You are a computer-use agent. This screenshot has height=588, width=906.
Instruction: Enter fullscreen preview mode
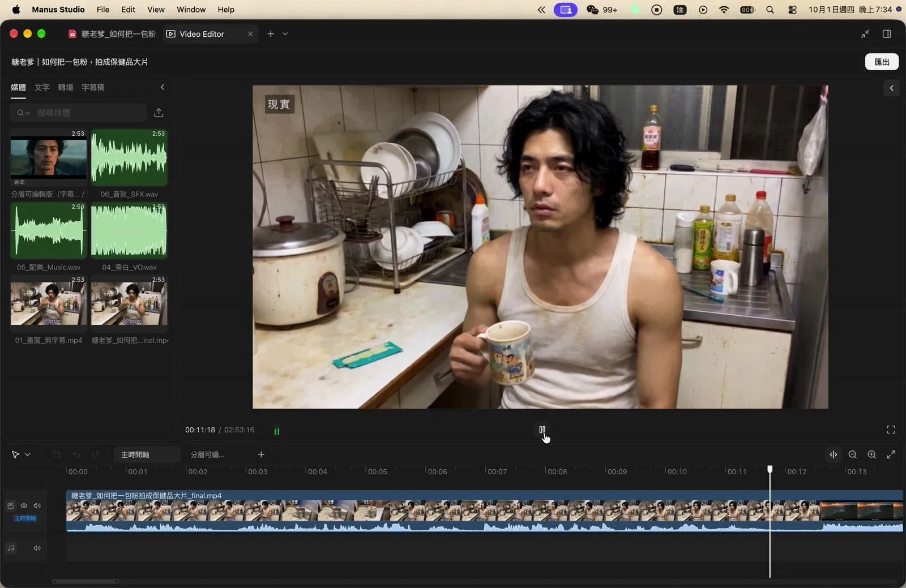tap(891, 430)
